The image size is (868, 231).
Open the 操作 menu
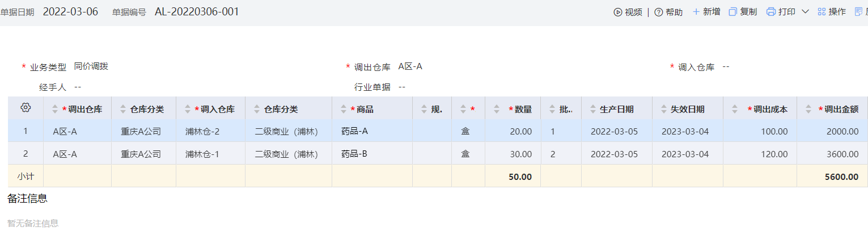pos(831,12)
